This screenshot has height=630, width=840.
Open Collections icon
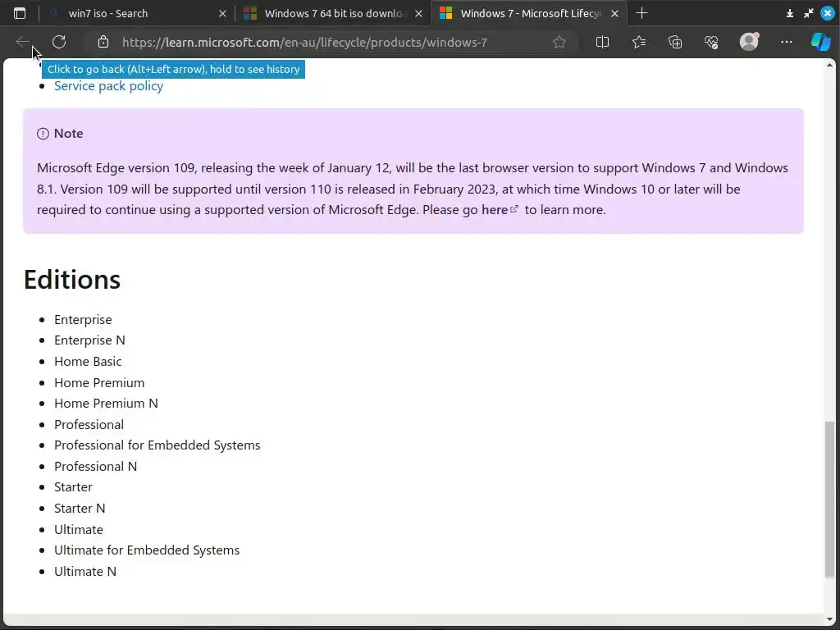coord(675,42)
